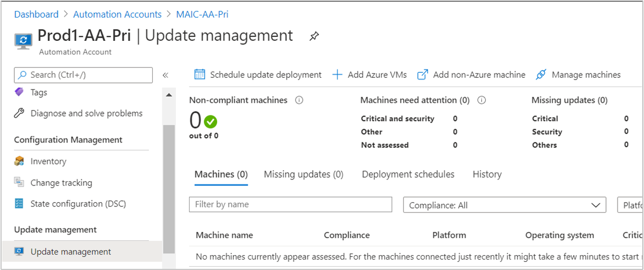Image resolution: width=644 pixels, height=270 pixels.
Task: Open Change tracking in the sidebar
Action: [61, 183]
